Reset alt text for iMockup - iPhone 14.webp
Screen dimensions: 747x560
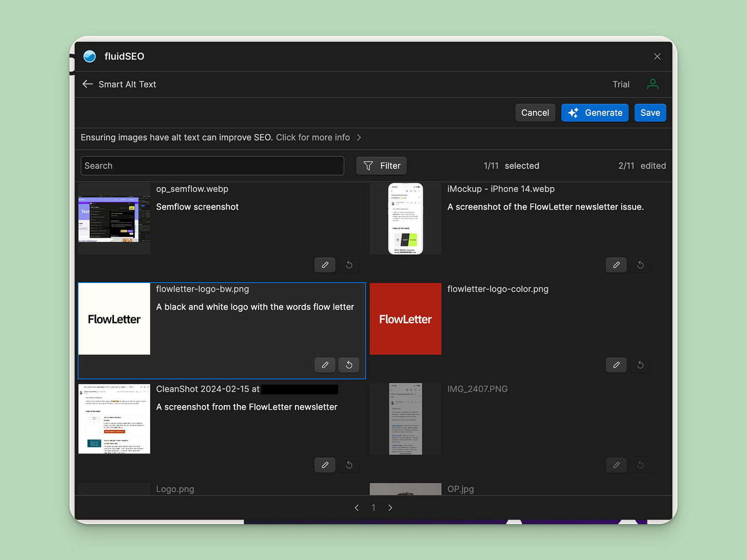[640, 265]
